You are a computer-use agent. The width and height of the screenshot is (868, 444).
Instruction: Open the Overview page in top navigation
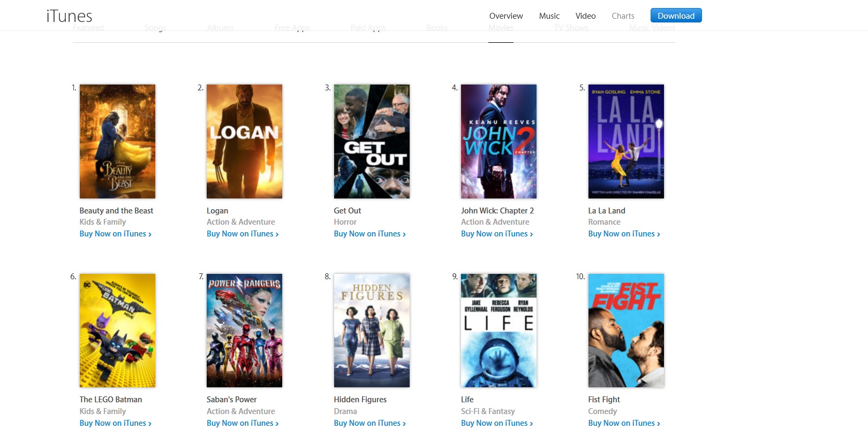pyautogui.click(x=505, y=16)
